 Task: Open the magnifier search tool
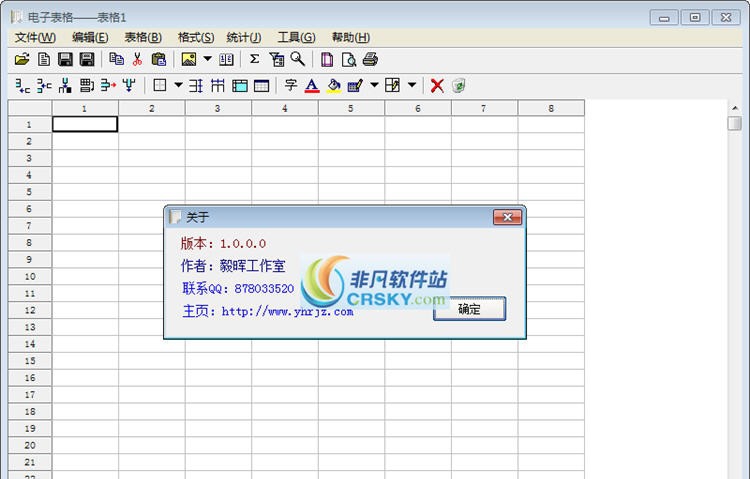[298, 59]
